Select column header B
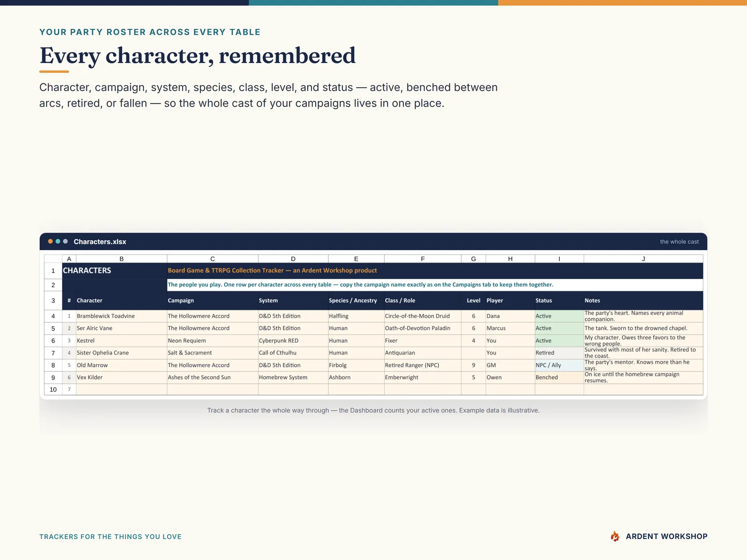The width and height of the screenshot is (747, 560). [121, 259]
